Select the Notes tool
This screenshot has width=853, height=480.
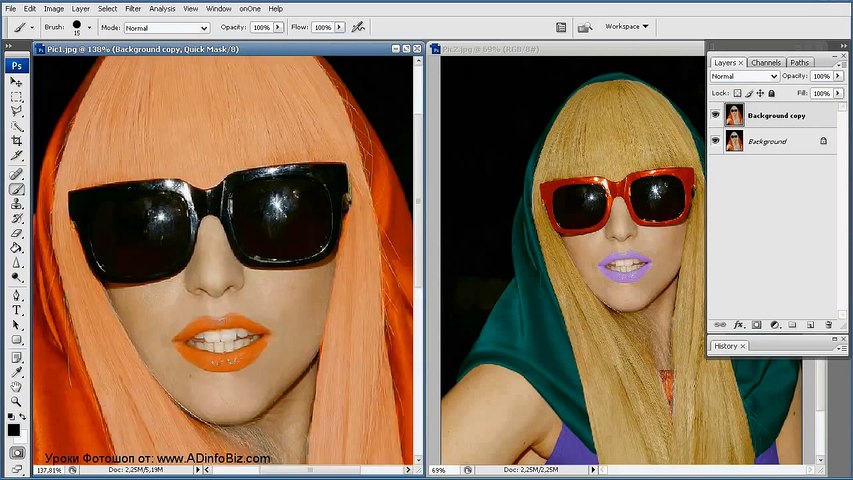(x=16, y=358)
